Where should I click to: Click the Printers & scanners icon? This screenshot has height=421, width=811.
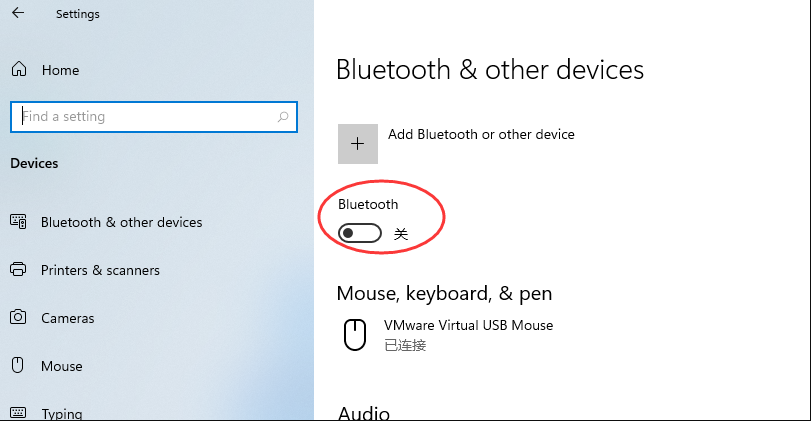pos(18,270)
